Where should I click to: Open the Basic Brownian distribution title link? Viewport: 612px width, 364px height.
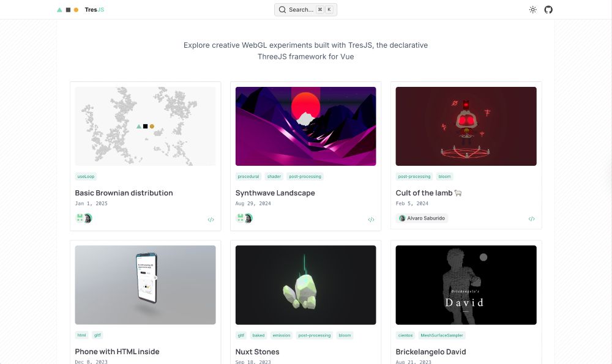(x=124, y=193)
